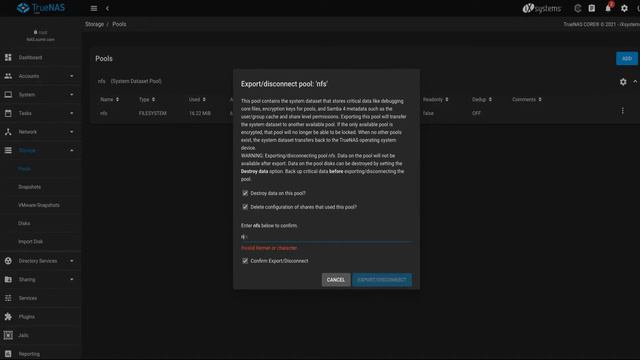Expand the Directory Services arrow
Image resolution: width=640 pixels, height=360 pixels.
click(72, 261)
